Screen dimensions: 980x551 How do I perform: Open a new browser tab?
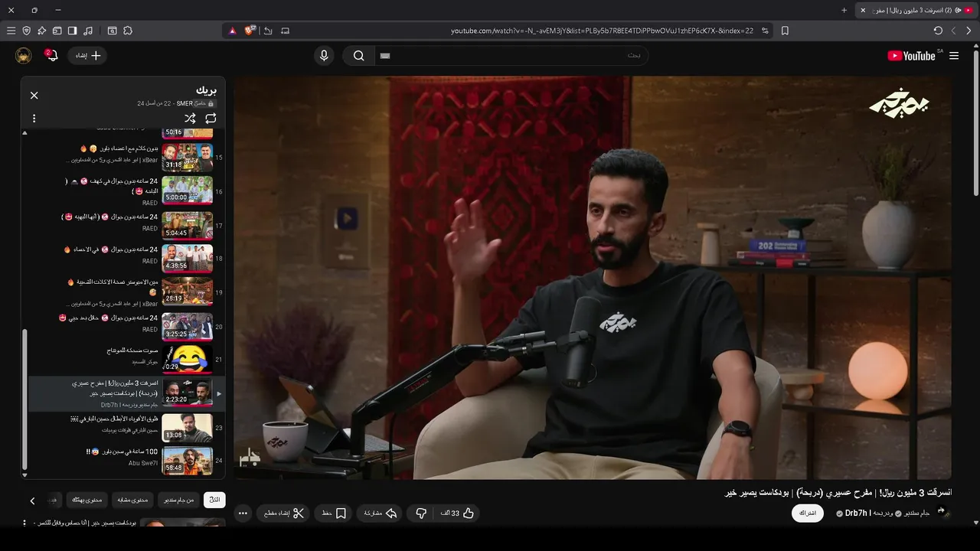point(844,10)
